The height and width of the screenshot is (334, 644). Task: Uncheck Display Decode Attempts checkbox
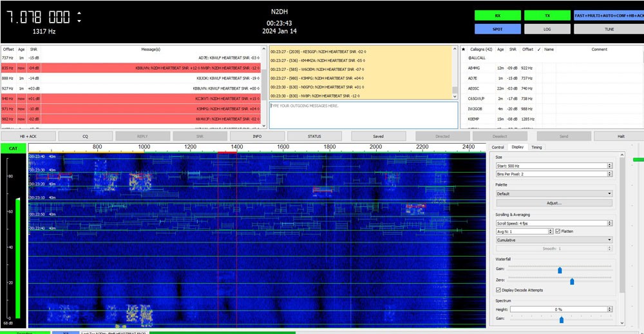(x=497, y=290)
